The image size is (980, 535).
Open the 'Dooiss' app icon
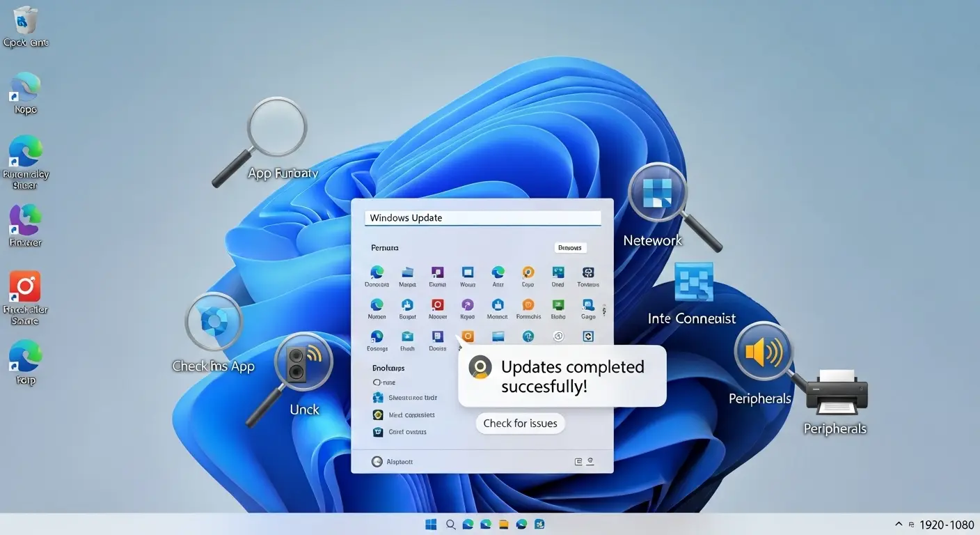(437, 336)
